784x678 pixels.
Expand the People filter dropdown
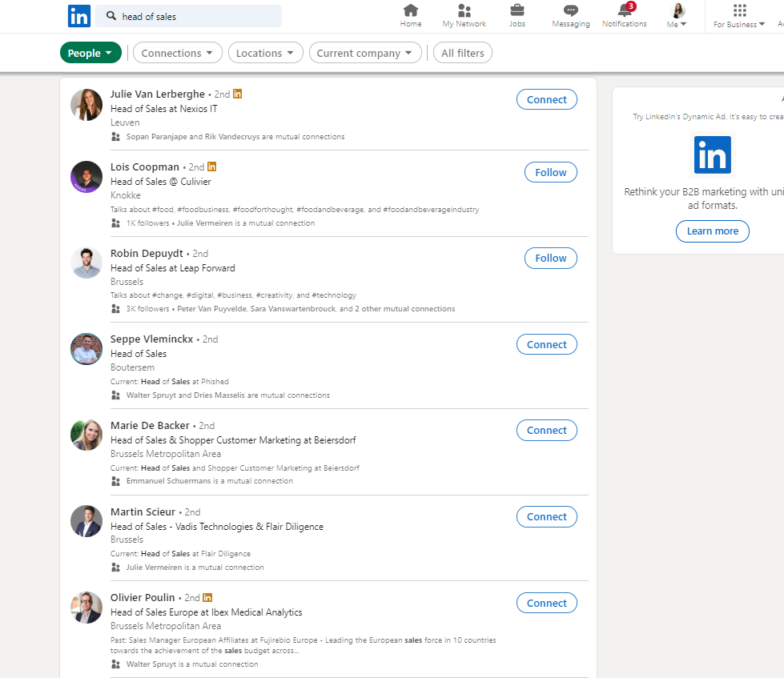click(90, 53)
